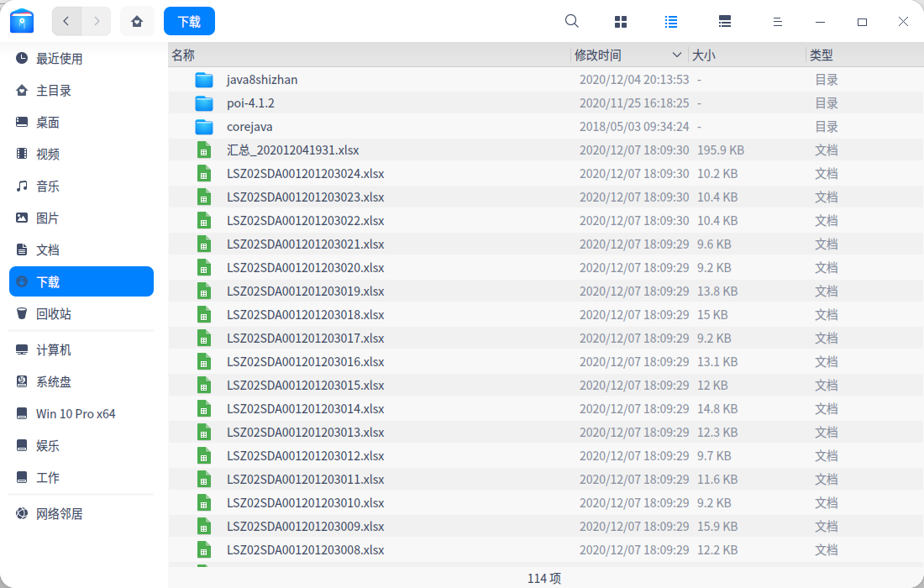
Task: Open the detail view panel icon
Action: pyautogui.click(x=725, y=22)
